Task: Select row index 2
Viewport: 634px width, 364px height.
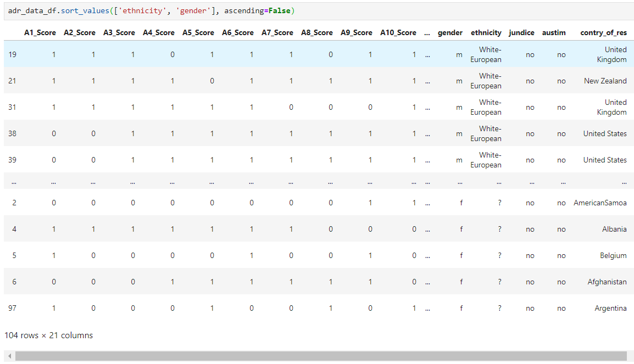Action: pos(14,203)
